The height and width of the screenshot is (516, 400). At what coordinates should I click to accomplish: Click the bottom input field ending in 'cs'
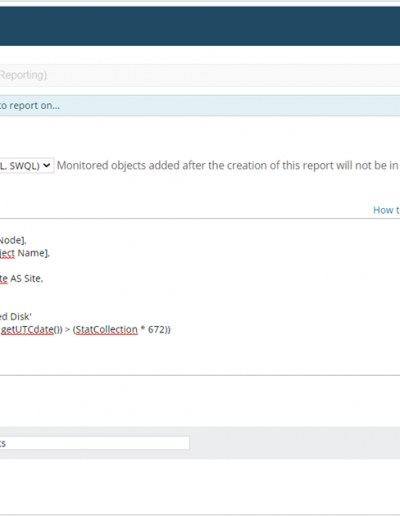pyautogui.click(x=95, y=443)
